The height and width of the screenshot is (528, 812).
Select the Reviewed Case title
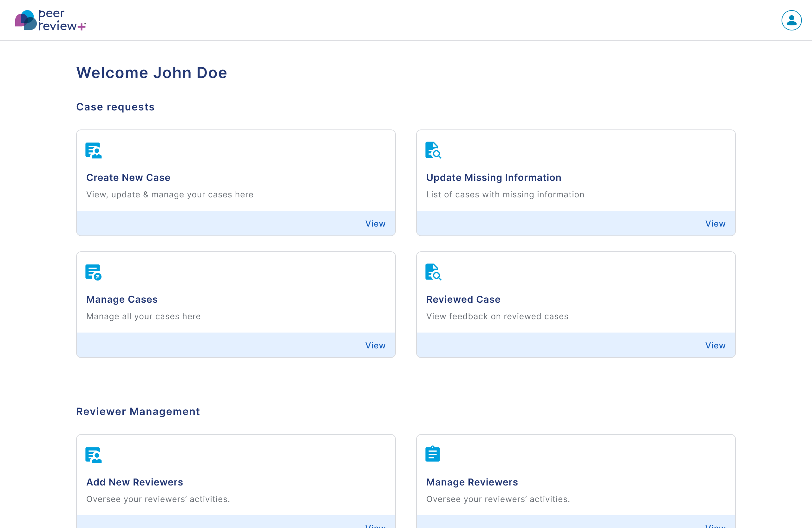463,299
